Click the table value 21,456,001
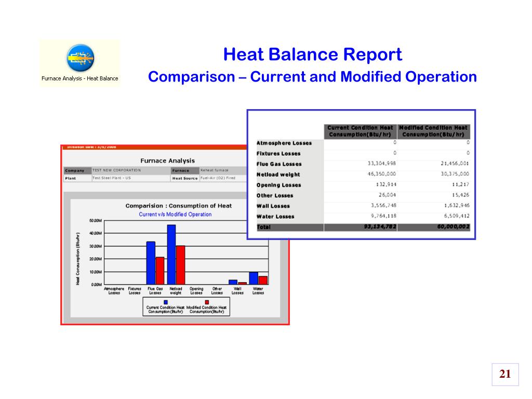Screen dimensions: 532x399 pos(455,164)
